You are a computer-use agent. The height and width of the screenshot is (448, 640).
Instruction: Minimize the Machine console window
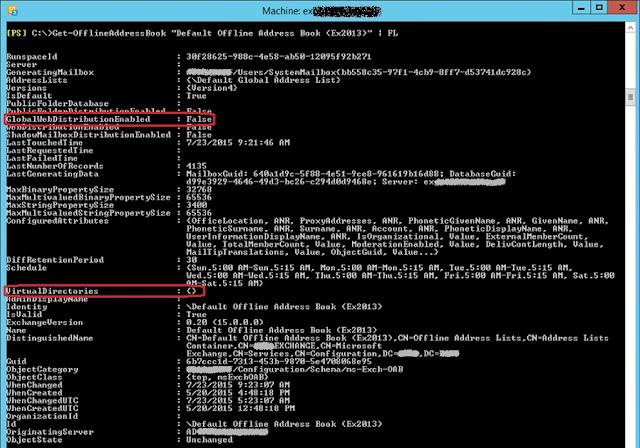click(581, 8)
